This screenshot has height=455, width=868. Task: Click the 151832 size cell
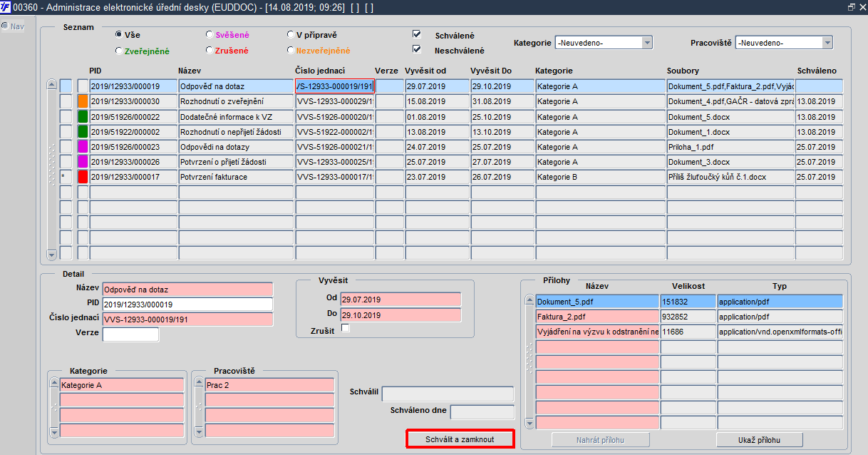click(688, 302)
